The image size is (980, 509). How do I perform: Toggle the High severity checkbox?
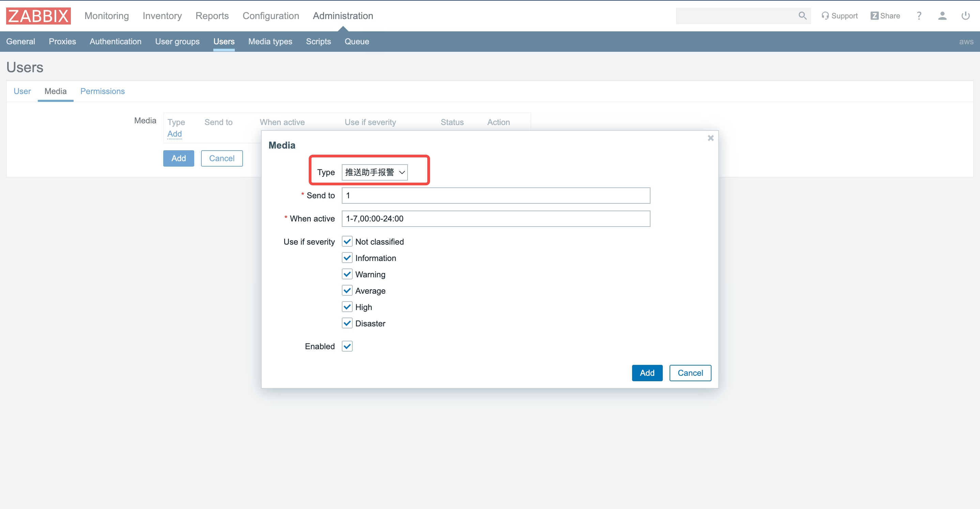click(347, 307)
